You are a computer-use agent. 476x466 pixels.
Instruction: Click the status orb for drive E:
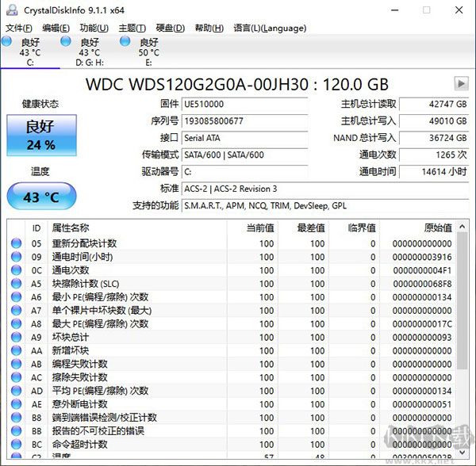tap(125, 41)
